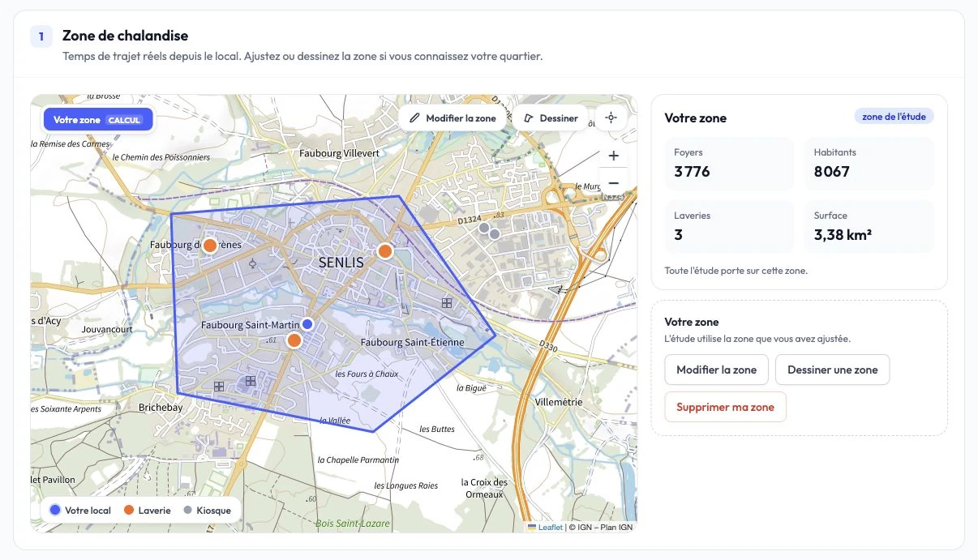Click 'Dessiner' button on map toolbar
Image resolution: width=978 pixels, height=560 pixels.
pyautogui.click(x=551, y=118)
